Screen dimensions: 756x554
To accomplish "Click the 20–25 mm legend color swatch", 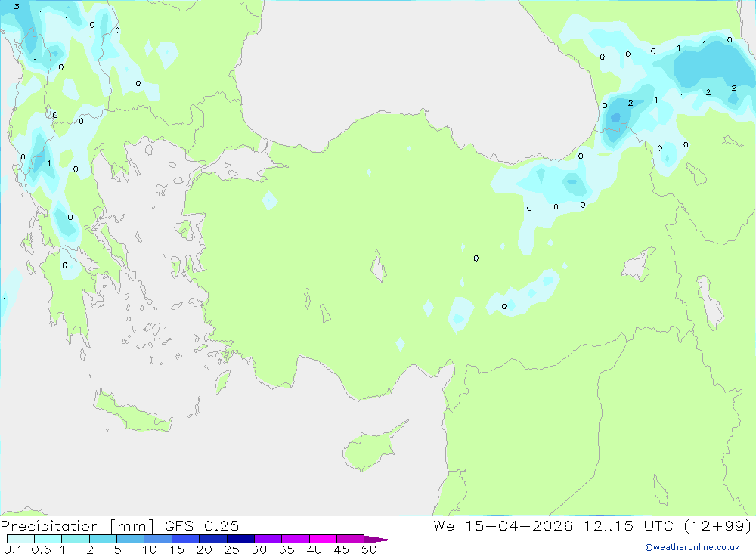I will pos(213,539).
